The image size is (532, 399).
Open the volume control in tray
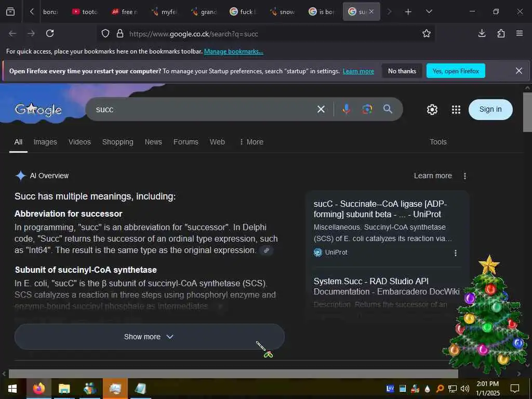pos(464,389)
